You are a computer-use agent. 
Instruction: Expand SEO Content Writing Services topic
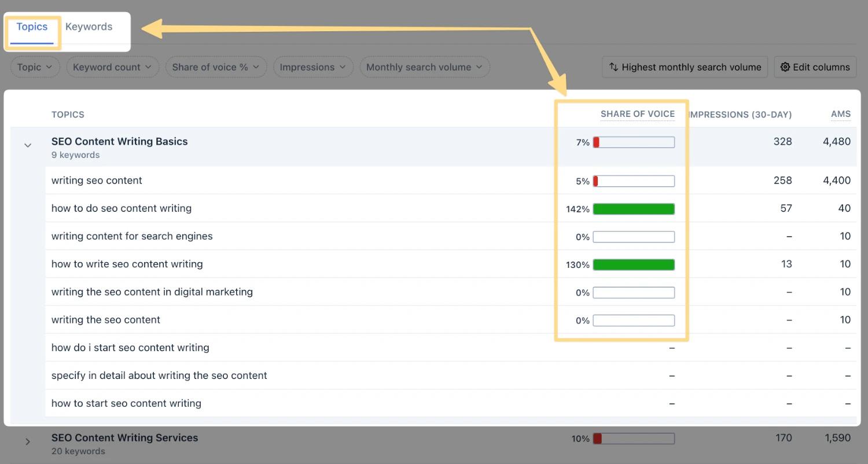tap(28, 442)
